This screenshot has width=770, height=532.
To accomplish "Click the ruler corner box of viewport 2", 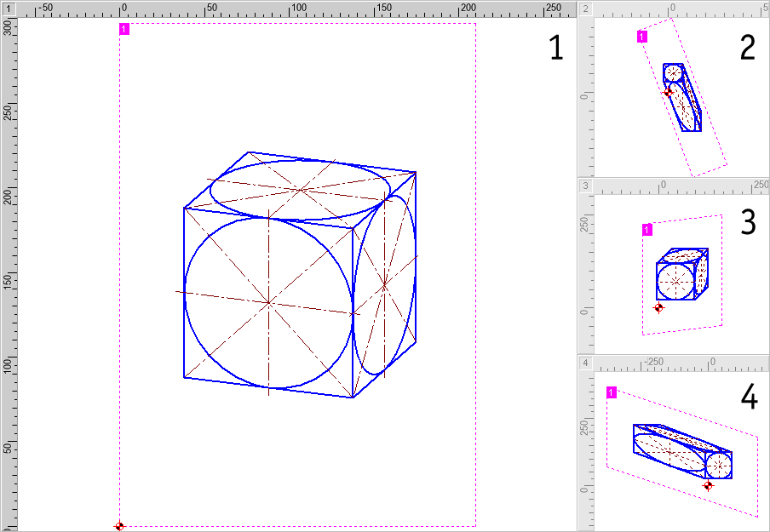I will point(586,8).
